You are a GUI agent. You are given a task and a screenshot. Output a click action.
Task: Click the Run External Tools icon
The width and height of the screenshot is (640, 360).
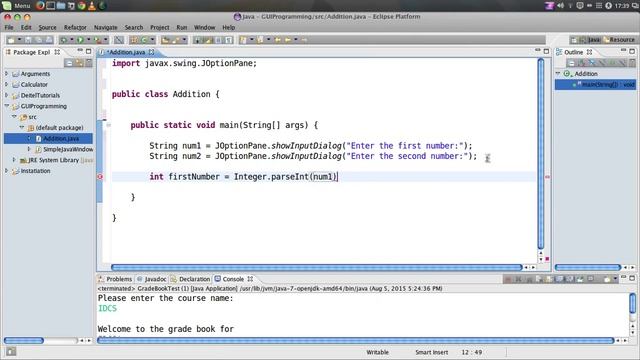(98, 40)
